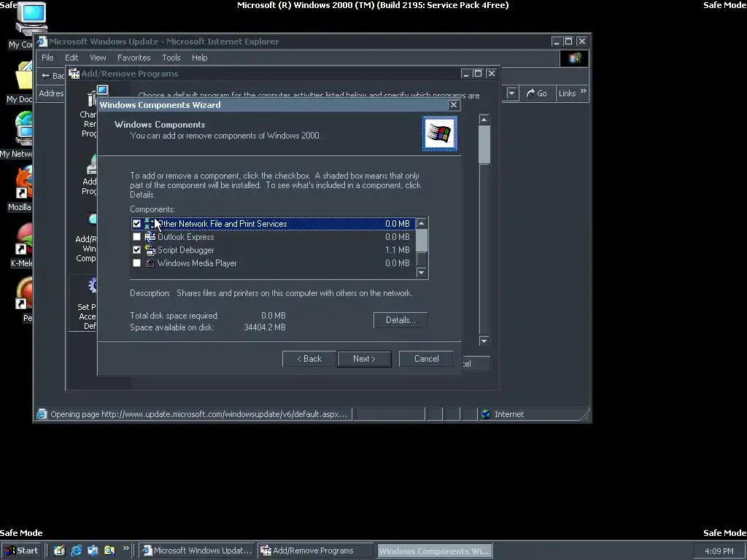Launch Internet Explorer from Quick Launch
This screenshot has height=560, width=747.
pos(76,551)
